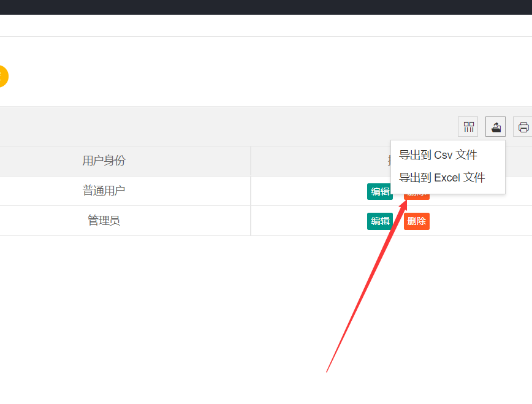Image resolution: width=532 pixels, height=404 pixels.
Task: Click 编辑 button in 普通用户 row
Action: tap(379, 191)
